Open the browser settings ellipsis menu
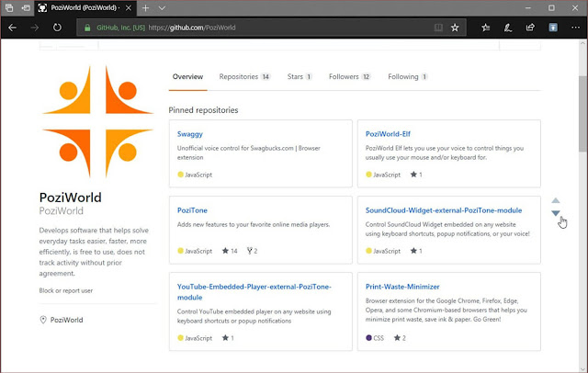588x373 pixels. pyautogui.click(x=576, y=28)
